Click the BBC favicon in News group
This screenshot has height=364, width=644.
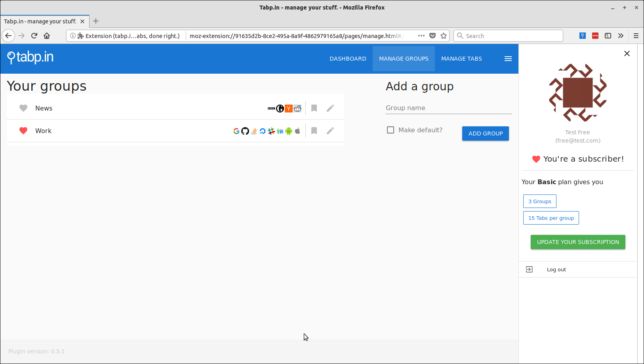pyautogui.click(x=271, y=108)
